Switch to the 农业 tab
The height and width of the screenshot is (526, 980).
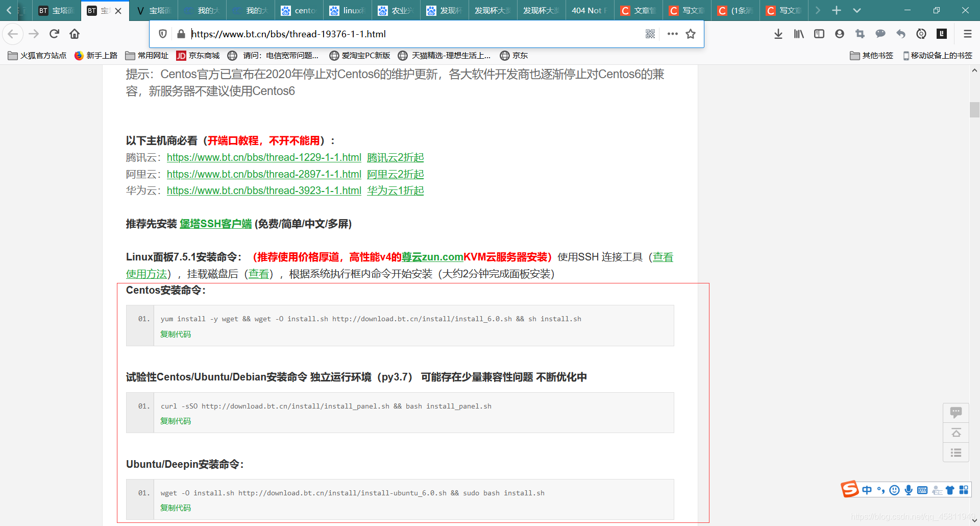click(396, 10)
